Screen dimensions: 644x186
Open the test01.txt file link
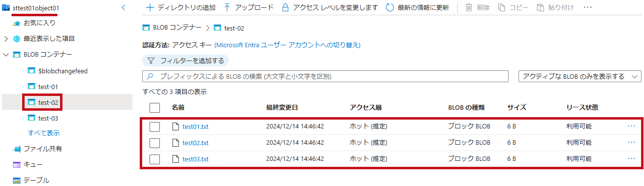click(x=195, y=126)
